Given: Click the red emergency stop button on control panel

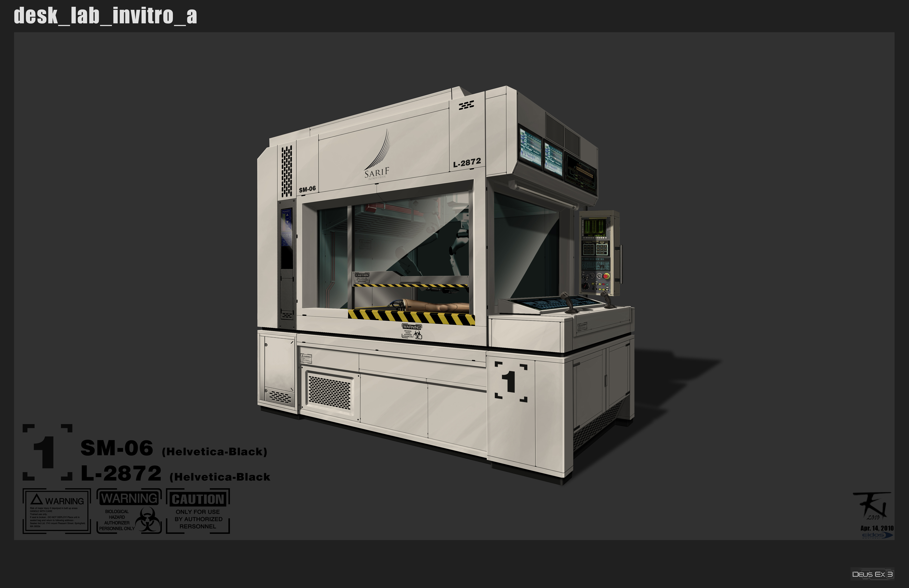Looking at the screenshot, I should point(606,276).
